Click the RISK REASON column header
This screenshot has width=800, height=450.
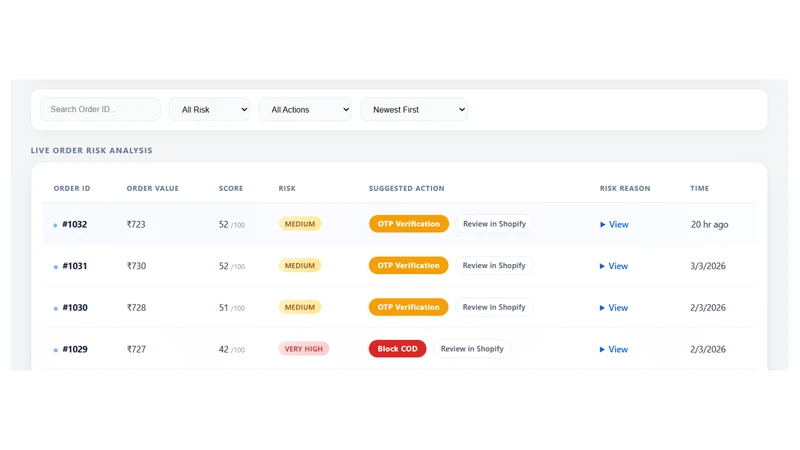tap(625, 188)
